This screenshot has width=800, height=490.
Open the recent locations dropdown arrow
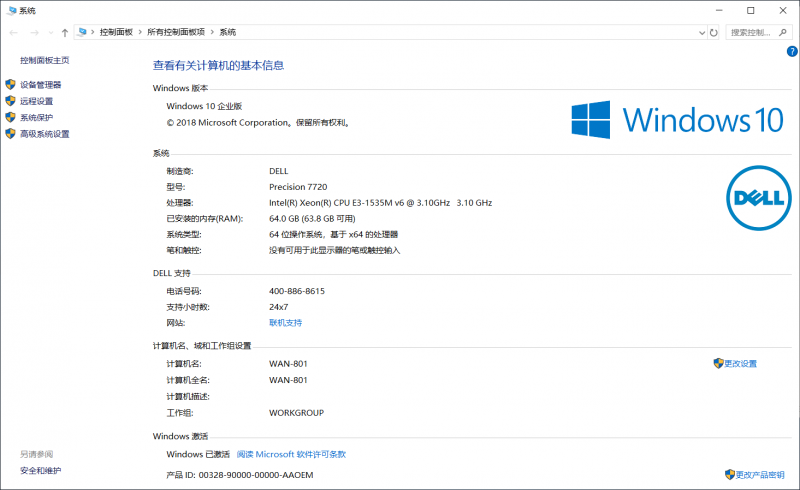51,33
